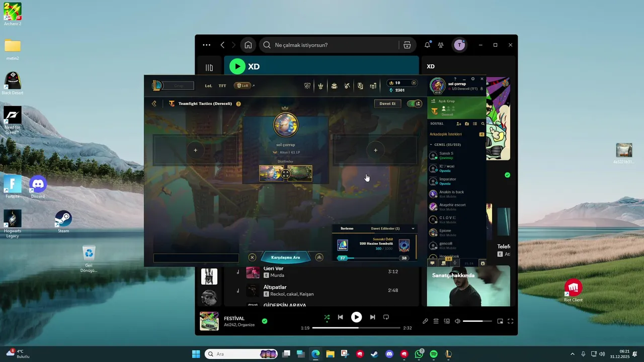Click Davet Et button
This screenshot has width=644, height=362.
[387, 104]
